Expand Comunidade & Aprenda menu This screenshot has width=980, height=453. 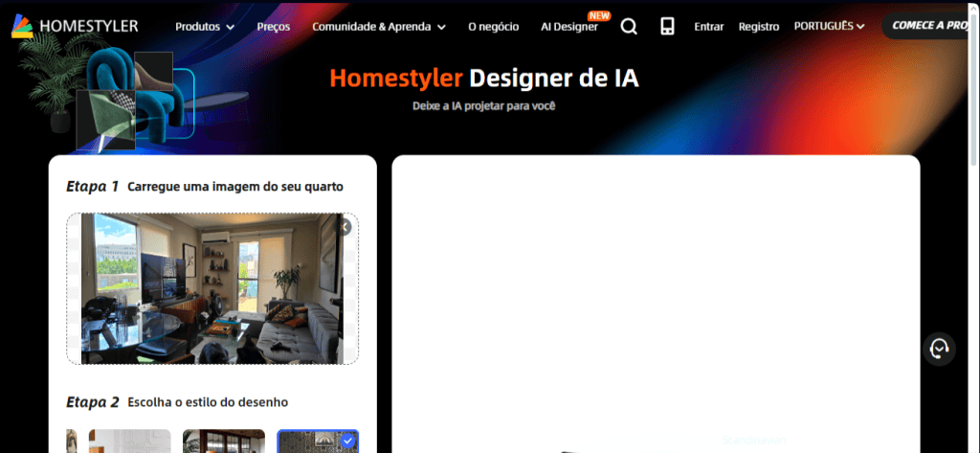tap(379, 27)
